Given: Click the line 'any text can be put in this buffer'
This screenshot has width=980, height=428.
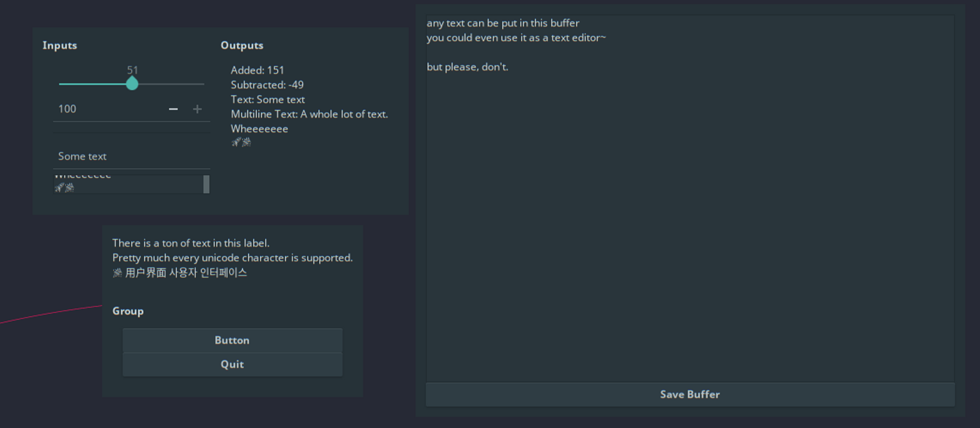Looking at the screenshot, I should 503,23.
